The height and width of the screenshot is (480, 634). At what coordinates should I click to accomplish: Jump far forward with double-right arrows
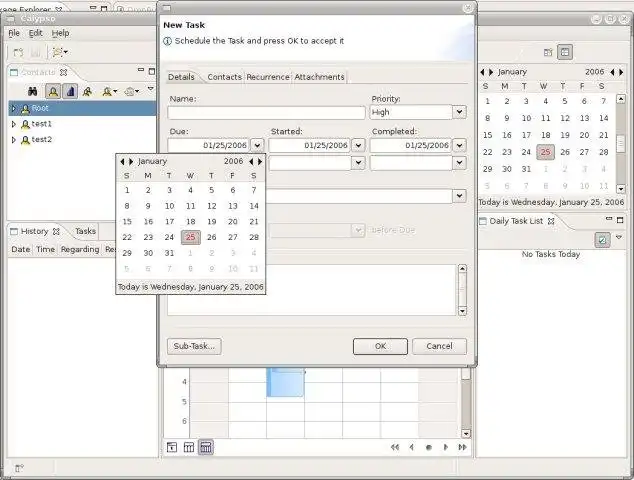coord(462,447)
